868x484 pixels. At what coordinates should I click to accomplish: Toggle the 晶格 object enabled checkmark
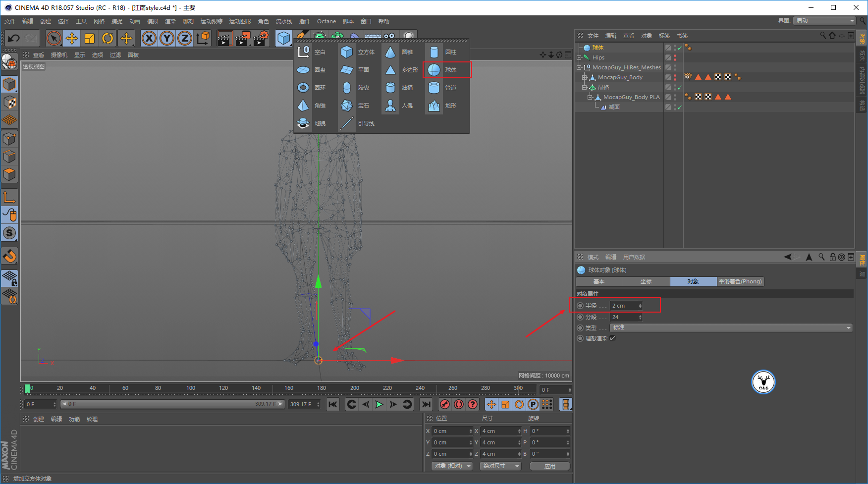[680, 88]
